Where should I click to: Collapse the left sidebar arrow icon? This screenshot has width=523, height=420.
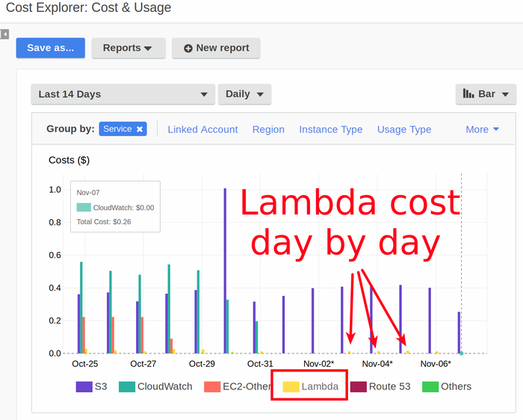[x=4, y=34]
